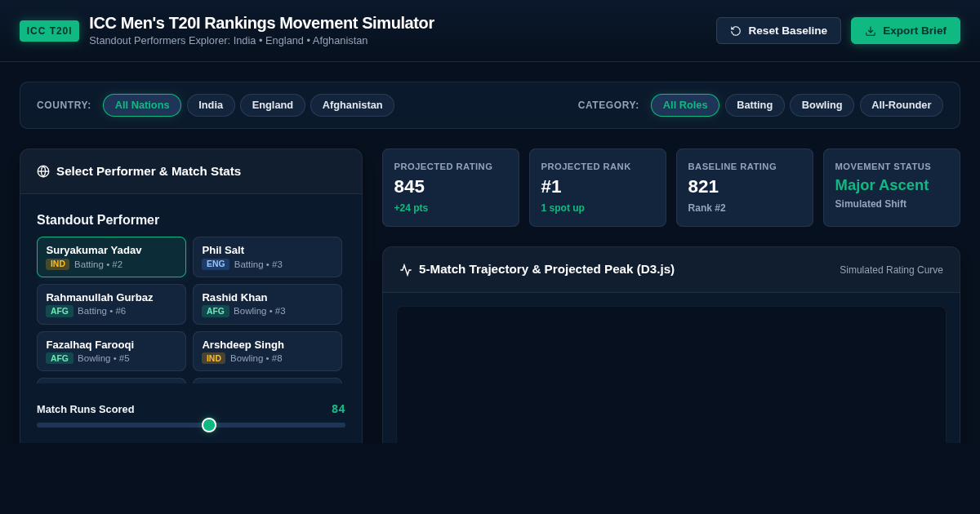Select the All Roles category

(685, 105)
